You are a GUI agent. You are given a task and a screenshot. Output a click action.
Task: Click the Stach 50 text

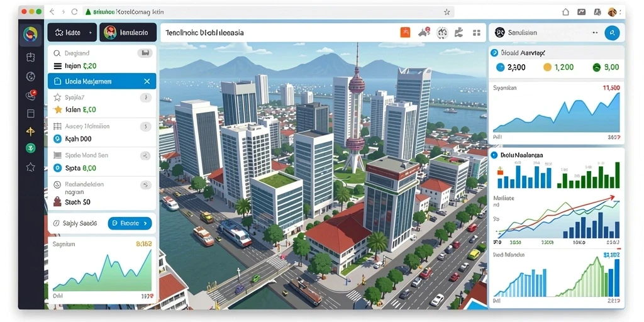click(x=78, y=202)
